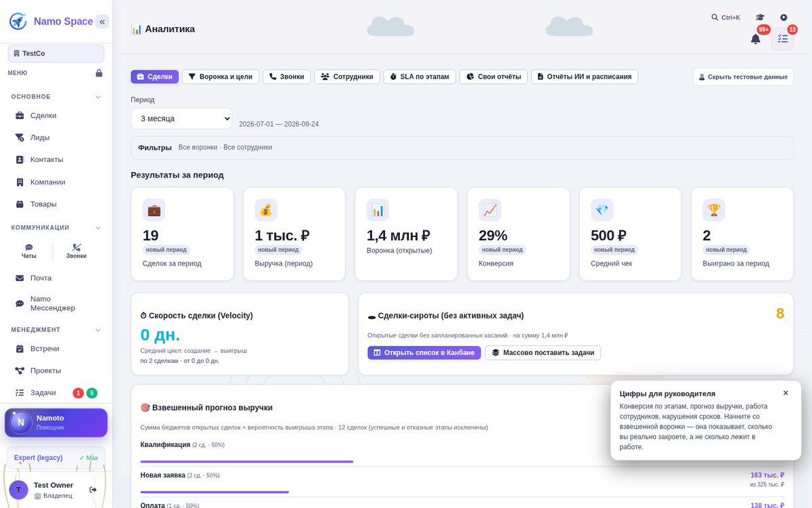Go to Контакты in the sidebar
The width and height of the screenshot is (812, 508).
[x=56, y=160]
